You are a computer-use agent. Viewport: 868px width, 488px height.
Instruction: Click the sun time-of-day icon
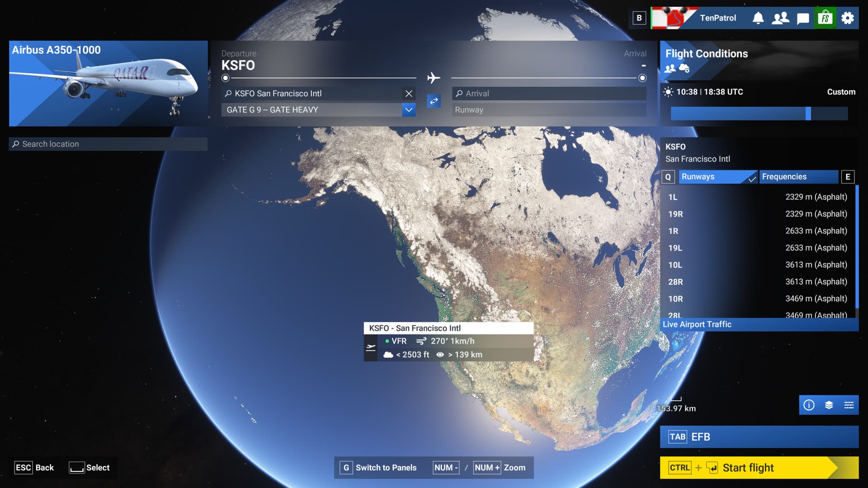(x=668, y=92)
